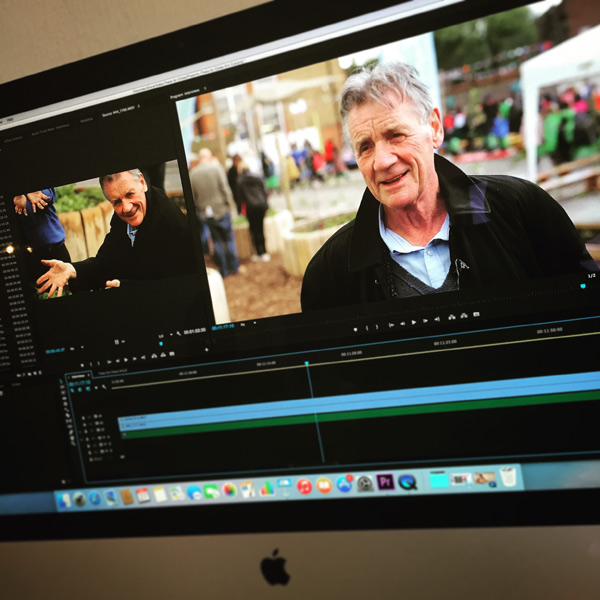This screenshot has height=600, width=600.
Task: Open timeline display settings wrench
Action: [x=104, y=387]
